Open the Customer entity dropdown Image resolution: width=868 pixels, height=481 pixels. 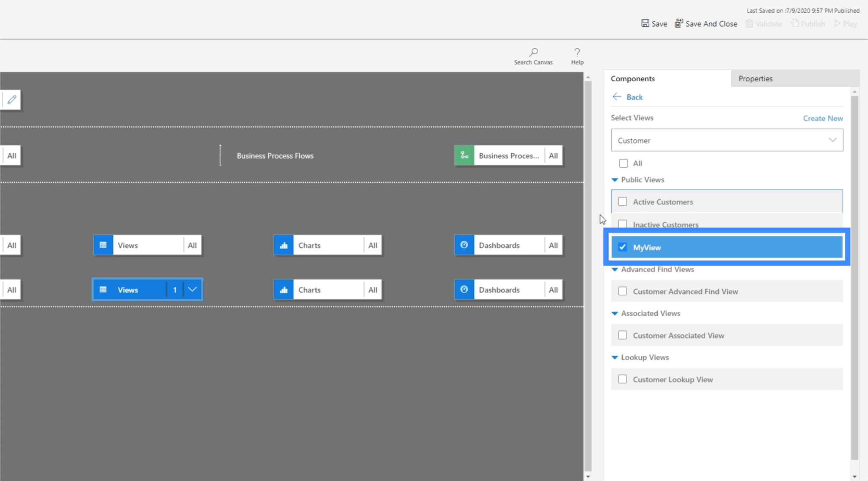pyautogui.click(x=727, y=140)
